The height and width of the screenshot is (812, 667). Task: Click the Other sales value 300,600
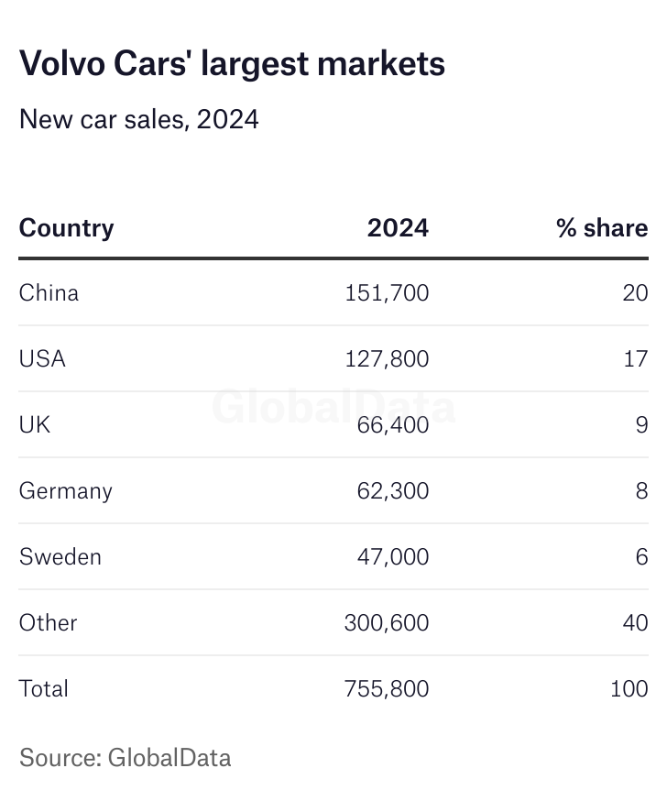click(387, 622)
